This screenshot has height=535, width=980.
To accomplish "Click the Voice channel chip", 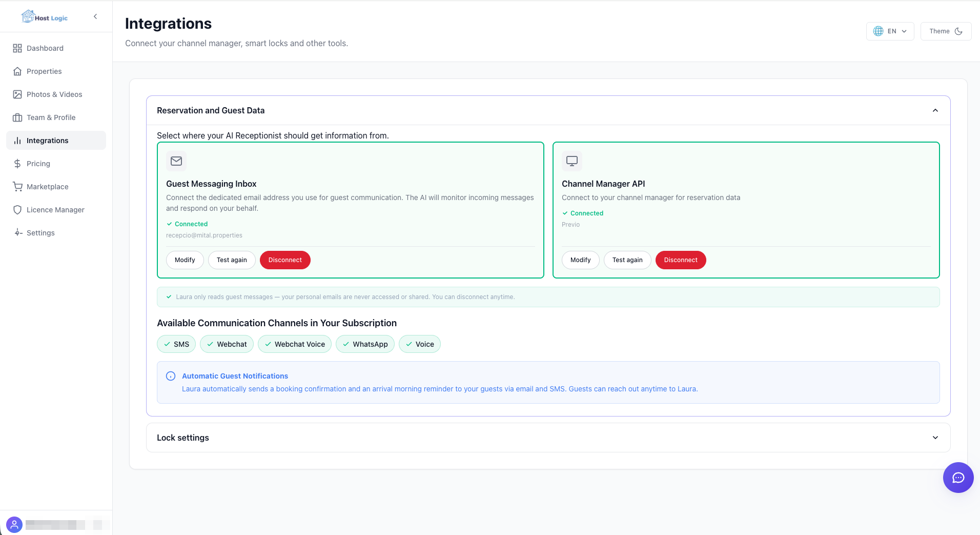I will point(420,344).
